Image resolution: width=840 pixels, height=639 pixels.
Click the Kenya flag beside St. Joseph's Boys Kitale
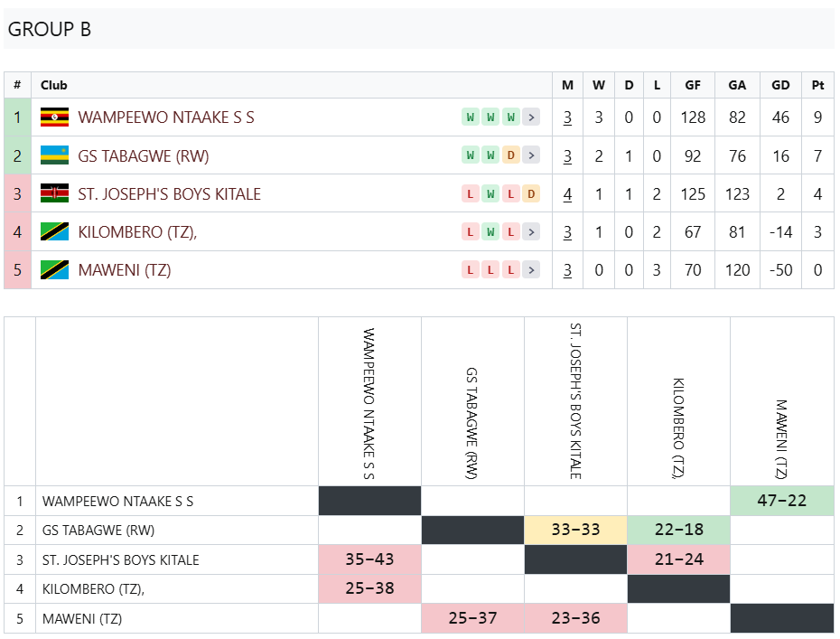click(x=54, y=193)
